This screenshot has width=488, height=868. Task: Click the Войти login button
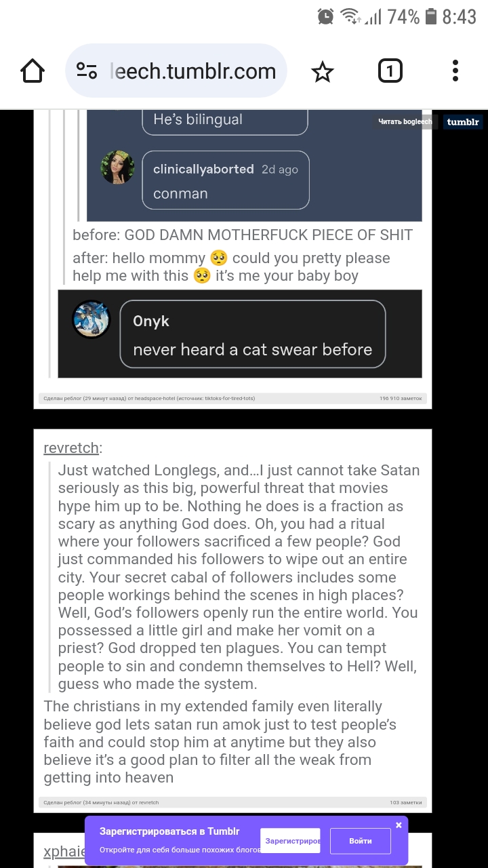point(361,841)
